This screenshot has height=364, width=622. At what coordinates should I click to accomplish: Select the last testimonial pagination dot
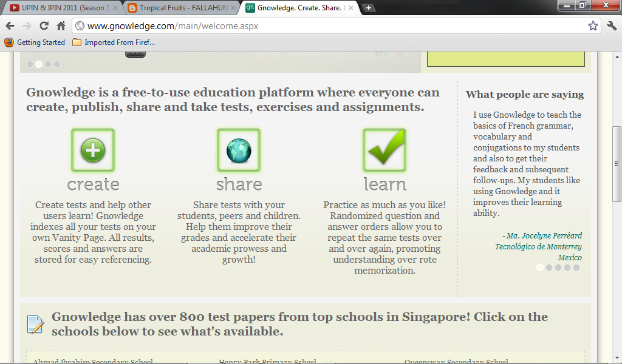point(576,268)
